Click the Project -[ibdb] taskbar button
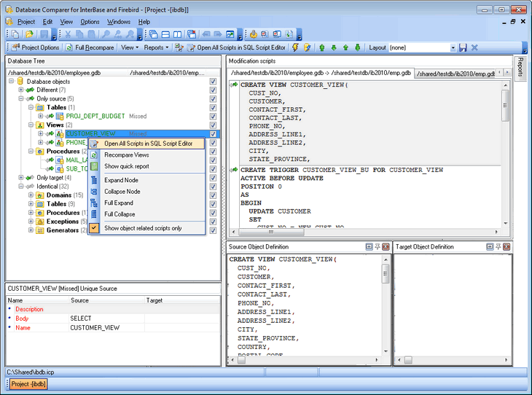The image size is (532, 395). point(28,384)
